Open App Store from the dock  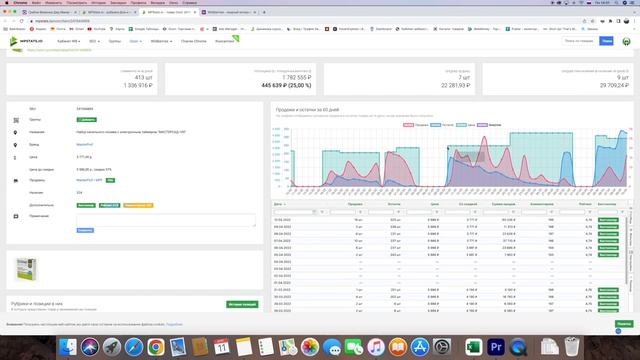click(x=420, y=347)
